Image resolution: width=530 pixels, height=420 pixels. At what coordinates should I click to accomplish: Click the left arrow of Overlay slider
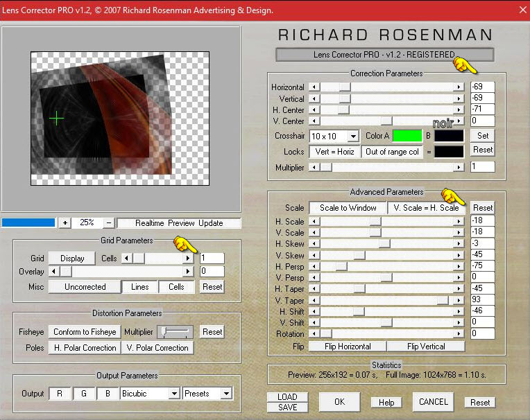tap(54, 271)
